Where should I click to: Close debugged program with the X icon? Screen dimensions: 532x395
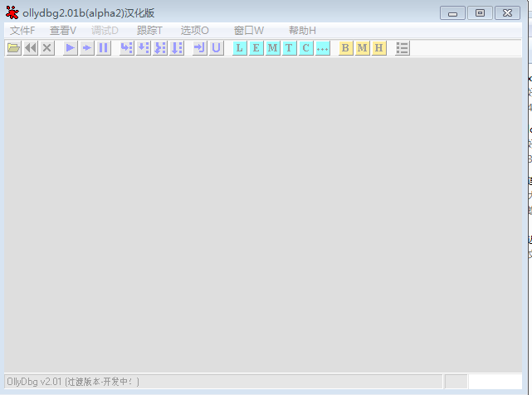[x=47, y=48]
